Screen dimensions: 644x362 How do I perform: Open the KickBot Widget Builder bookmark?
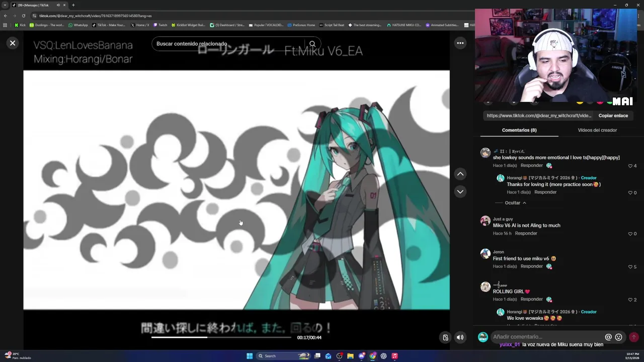188,25
